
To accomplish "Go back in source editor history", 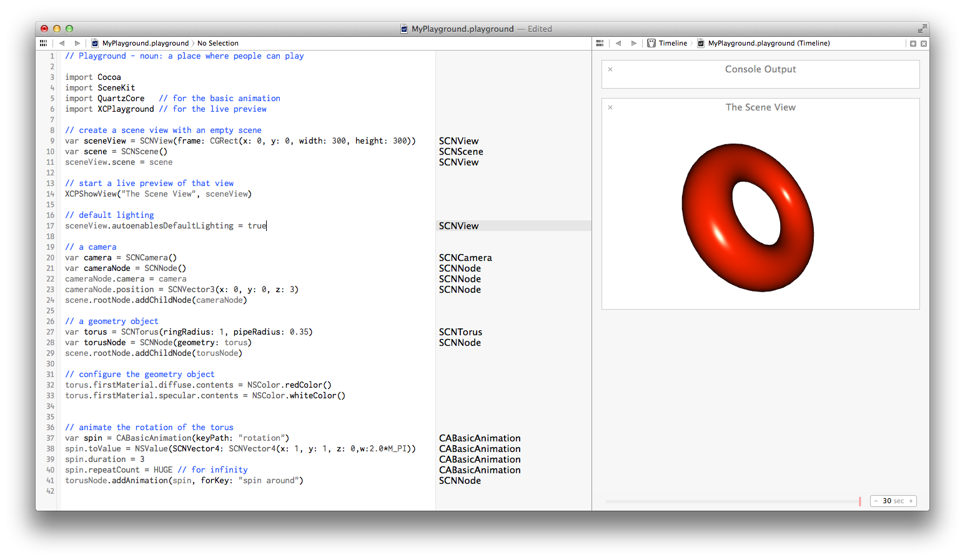I will click(x=62, y=43).
